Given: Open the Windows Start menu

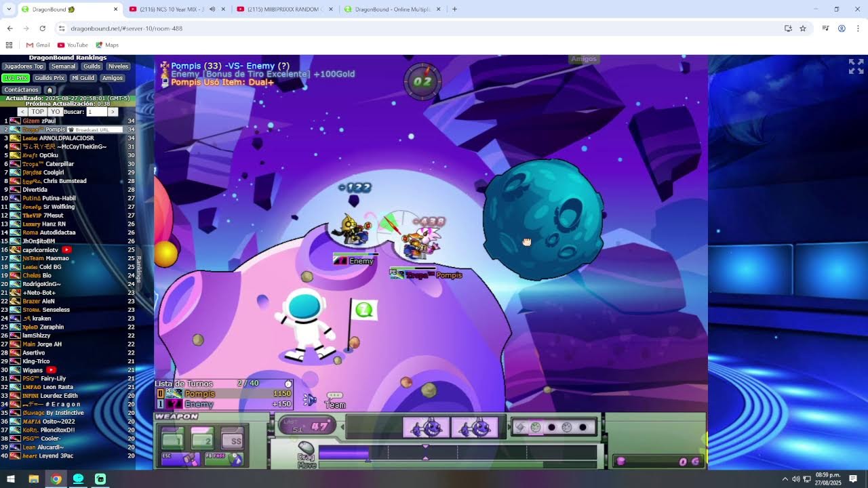Looking at the screenshot, I should coord(11,479).
